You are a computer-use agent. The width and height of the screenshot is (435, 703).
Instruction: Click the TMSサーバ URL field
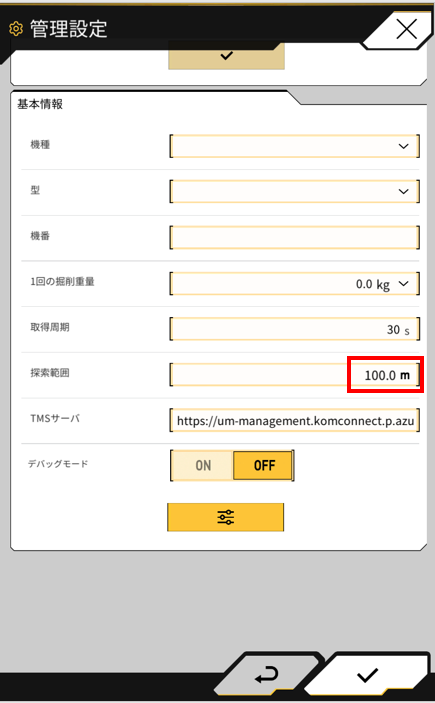(295, 421)
